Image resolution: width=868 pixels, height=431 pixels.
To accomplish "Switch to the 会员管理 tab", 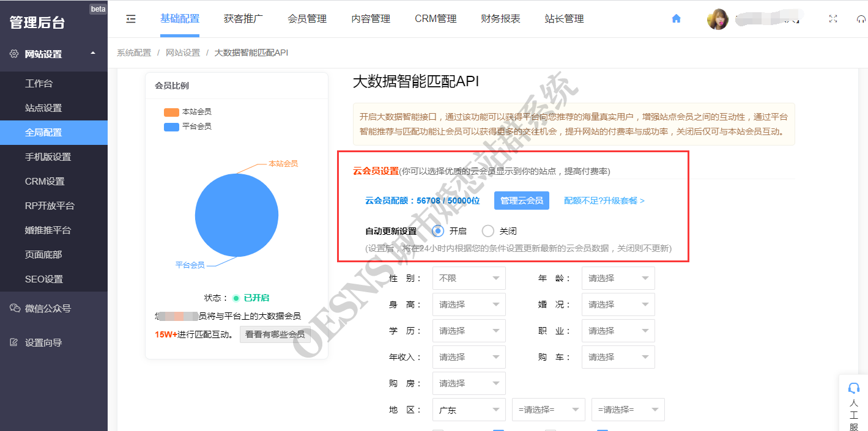I will pyautogui.click(x=307, y=19).
